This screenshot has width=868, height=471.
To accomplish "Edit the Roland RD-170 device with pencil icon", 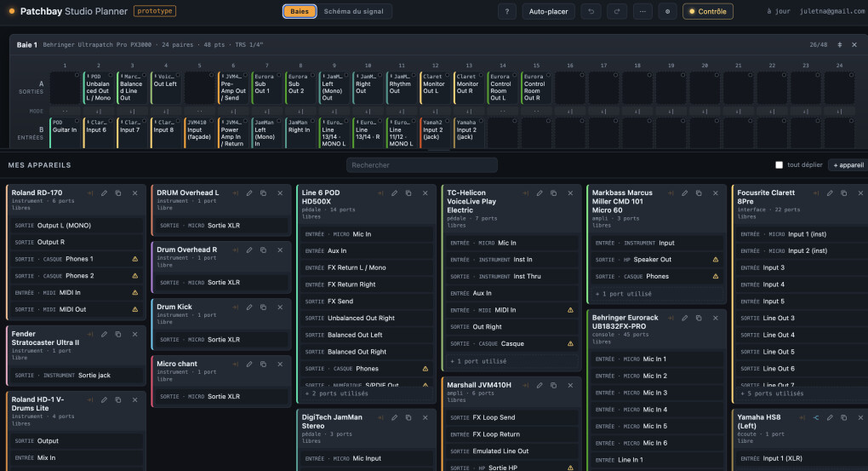I will pos(104,193).
